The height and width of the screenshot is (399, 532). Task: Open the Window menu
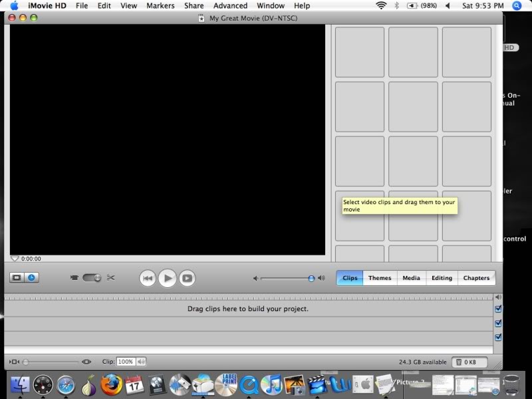coord(271,5)
